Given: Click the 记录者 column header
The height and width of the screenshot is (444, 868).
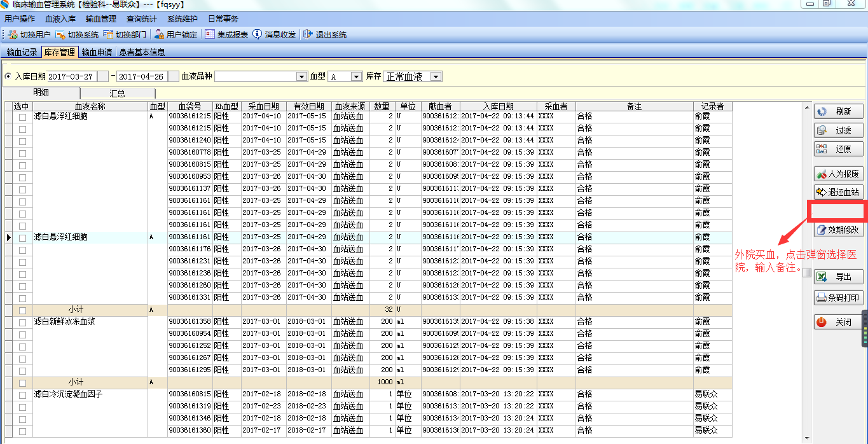Looking at the screenshot, I should [713, 107].
